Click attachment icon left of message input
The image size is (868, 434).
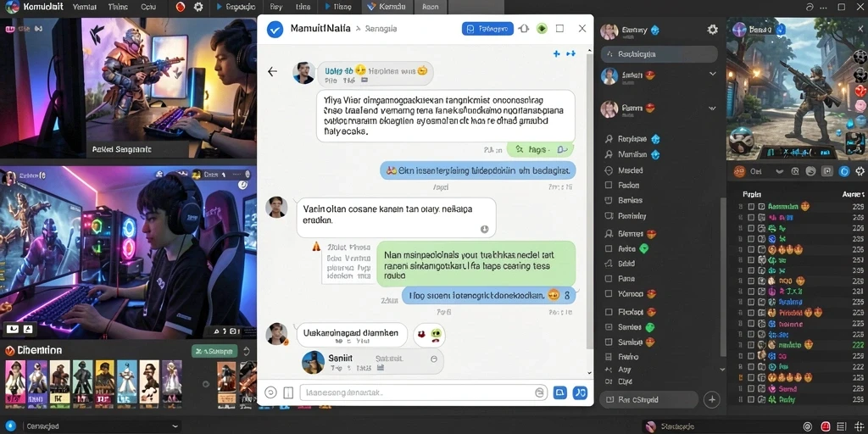[x=288, y=392]
